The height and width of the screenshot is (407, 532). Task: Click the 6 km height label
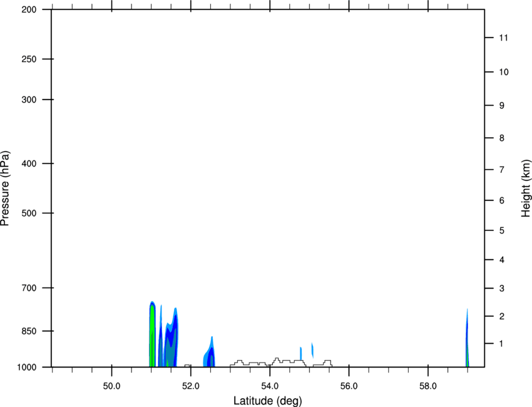[x=502, y=200]
